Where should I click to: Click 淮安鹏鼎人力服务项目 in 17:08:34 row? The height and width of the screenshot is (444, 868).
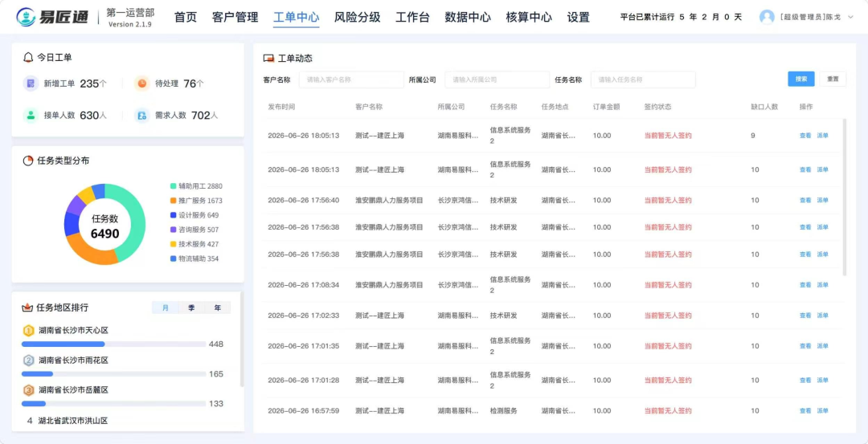[x=389, y=285]
